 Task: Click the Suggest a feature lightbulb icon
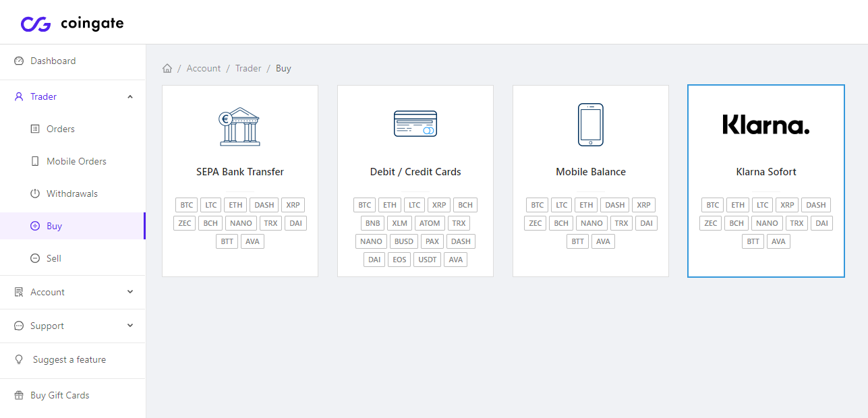(19, 359)
